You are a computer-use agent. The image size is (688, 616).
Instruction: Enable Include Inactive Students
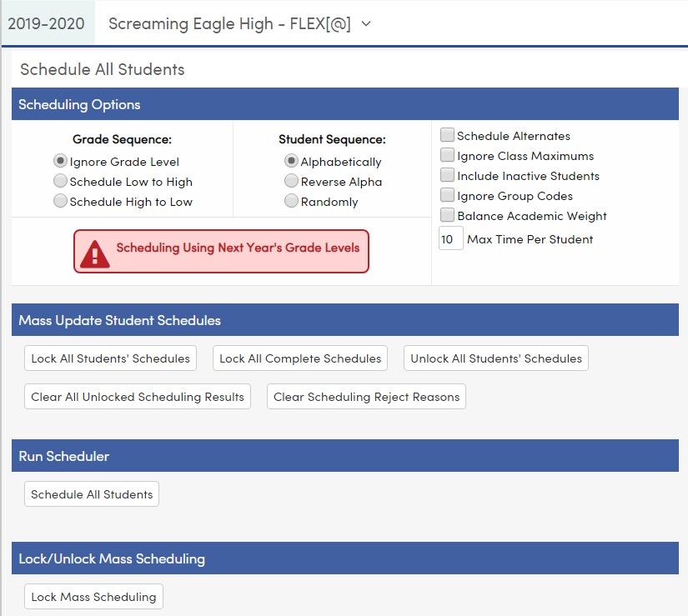point(447,176)
